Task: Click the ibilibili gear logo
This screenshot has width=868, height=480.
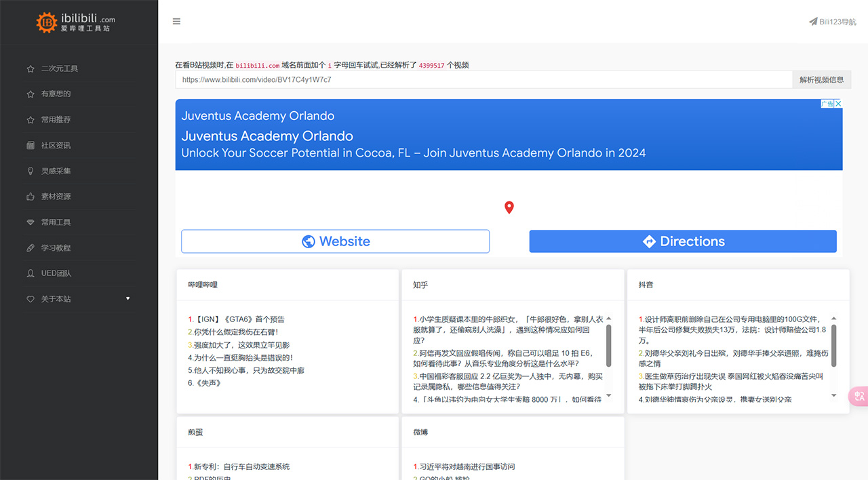Action: (x=47, y=22)
